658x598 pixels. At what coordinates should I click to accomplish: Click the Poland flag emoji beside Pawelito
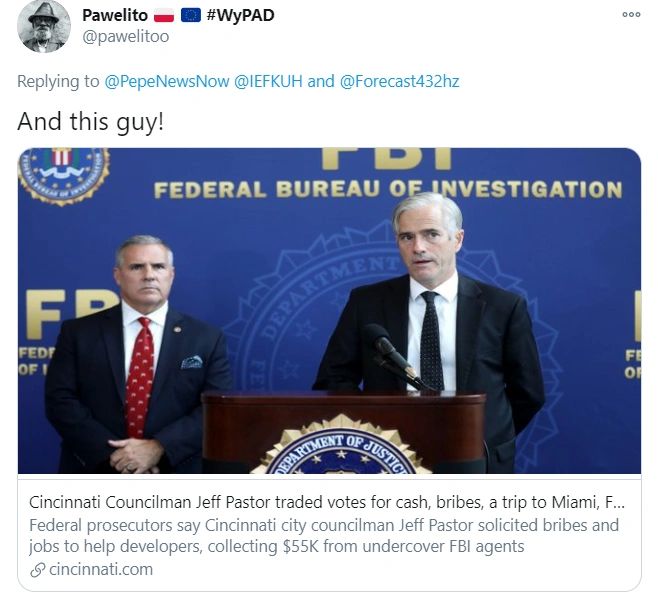tap(165, 16)
